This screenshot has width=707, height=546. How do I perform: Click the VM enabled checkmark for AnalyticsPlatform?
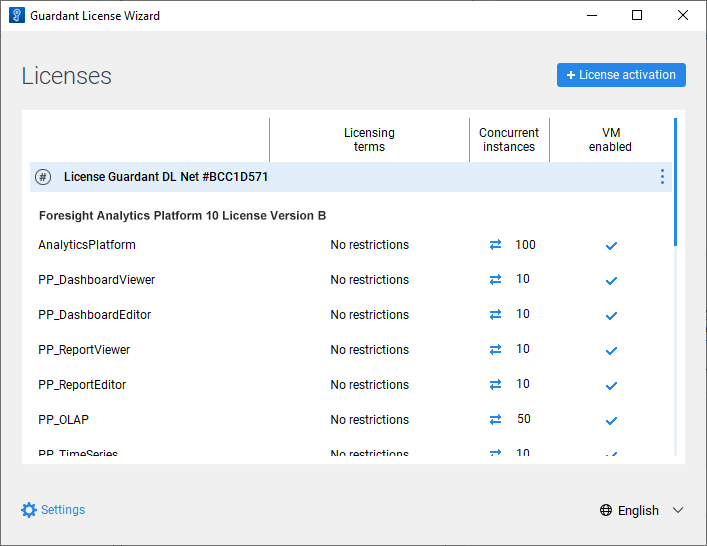pyautogui.click(x=611, y=246)
